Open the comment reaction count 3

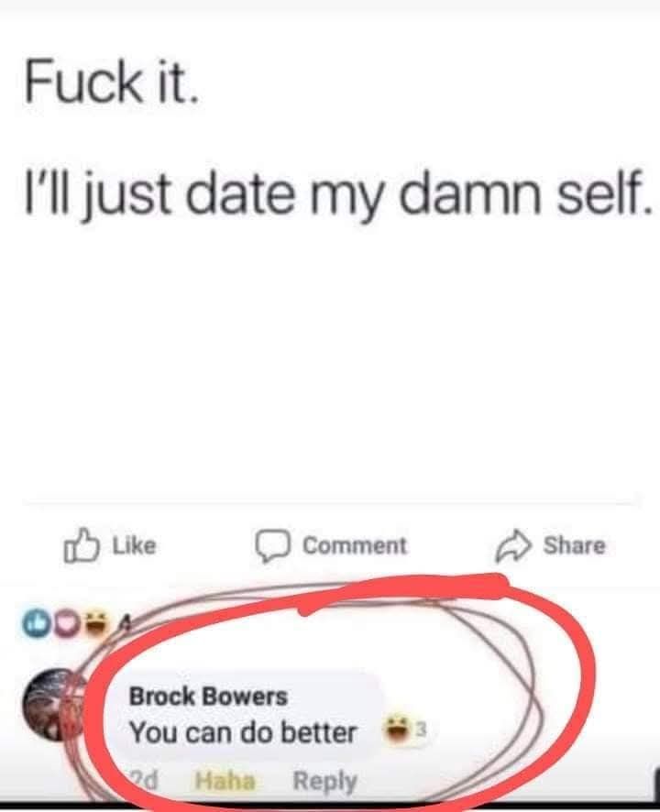click(x=421, y=730)
